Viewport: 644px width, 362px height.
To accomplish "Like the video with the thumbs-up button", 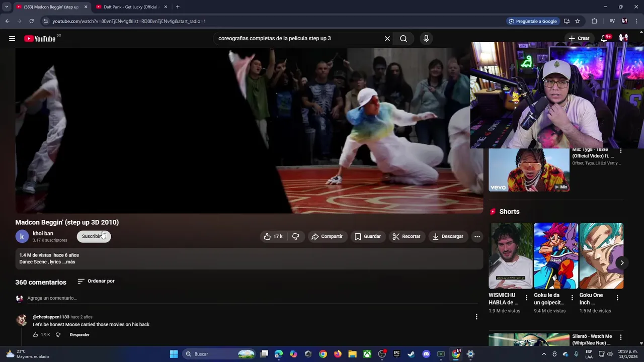I will (273, 236).
